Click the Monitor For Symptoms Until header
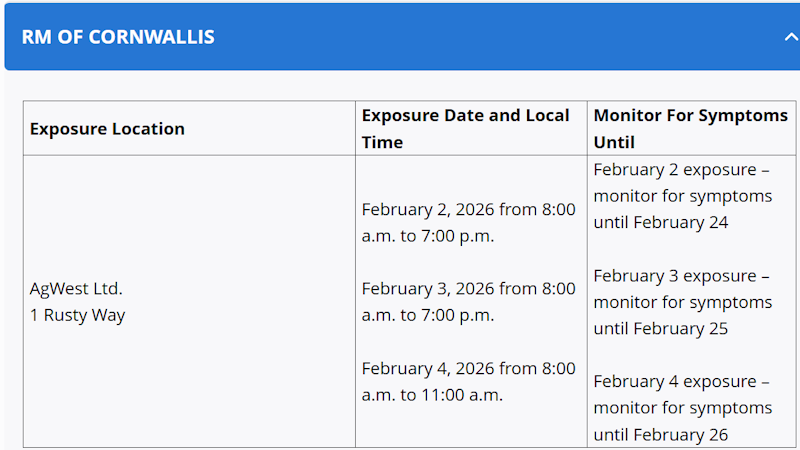 (690, 116)
